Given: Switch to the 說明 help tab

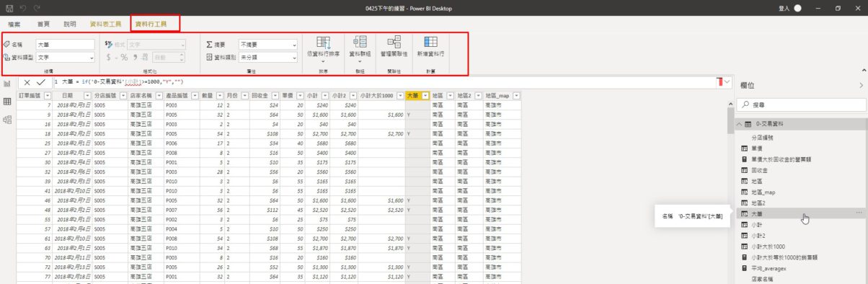Looking at the screenshot, I should click(69, 24).
